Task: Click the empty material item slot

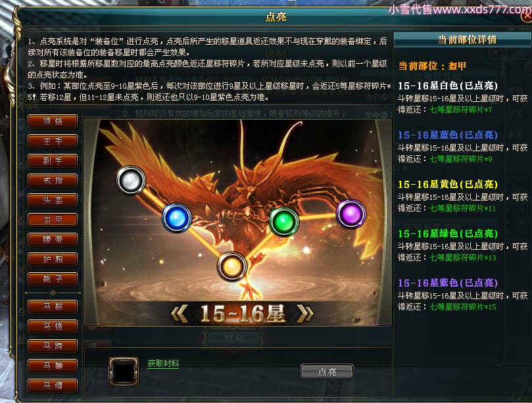Action: click(x=124, y=371)
